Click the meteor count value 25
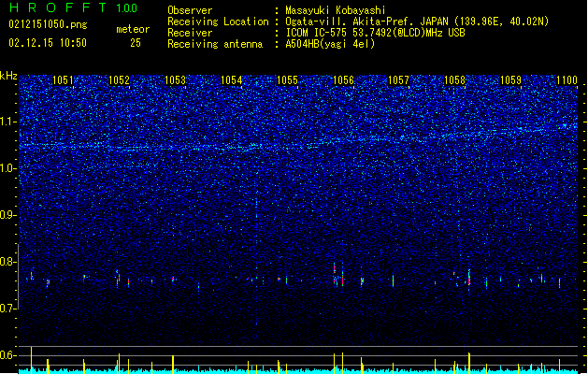The image size is (588, 374). [136, 43]
